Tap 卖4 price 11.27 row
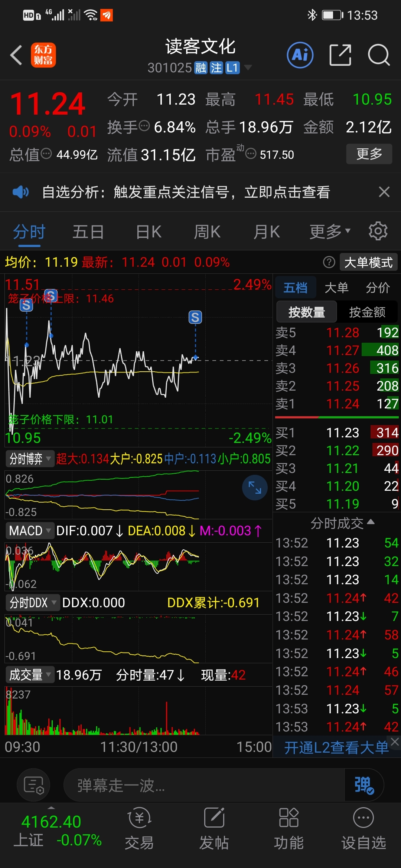Screen dimensions: 401x868 pos(337,350)
